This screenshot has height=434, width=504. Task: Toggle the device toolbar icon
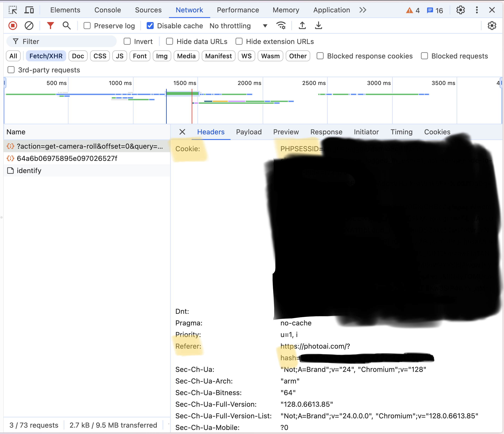pos(29,10)
